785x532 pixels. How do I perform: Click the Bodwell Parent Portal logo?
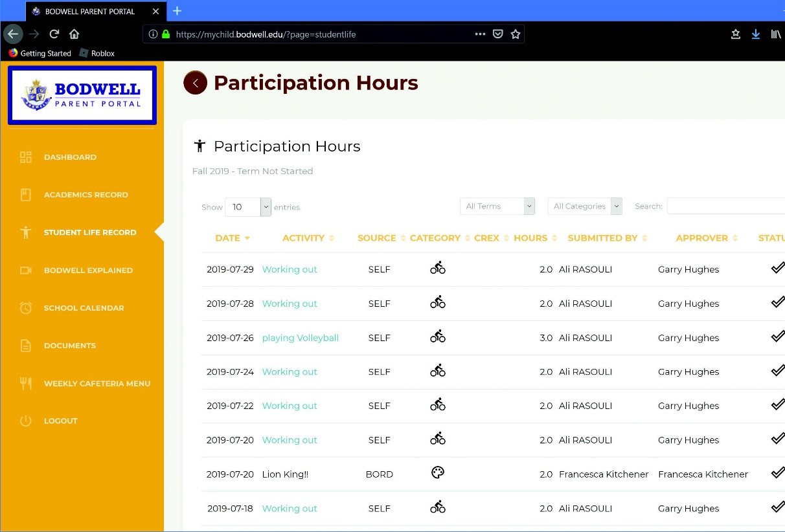pyautogui.click(x=82, y=95)
